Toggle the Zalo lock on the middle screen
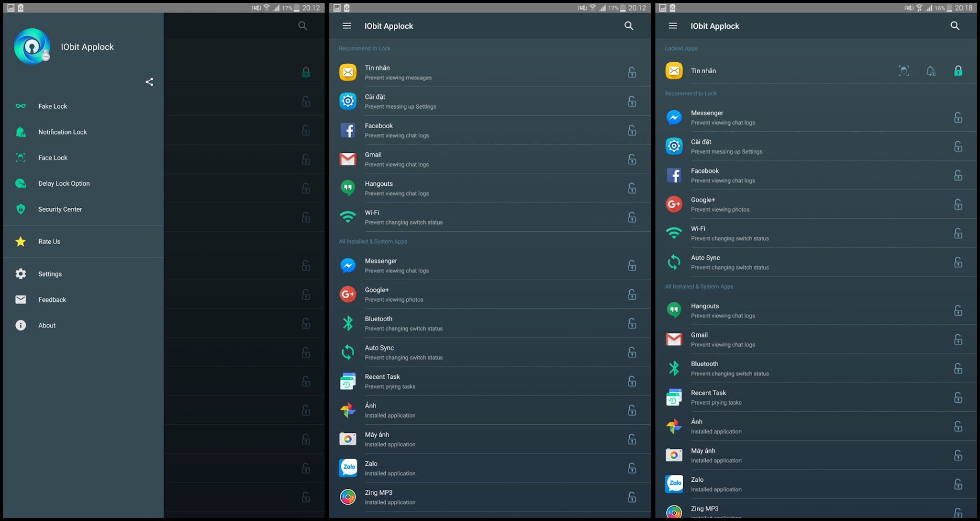Viewport: 980px width, 521px height. pos(632,468)
